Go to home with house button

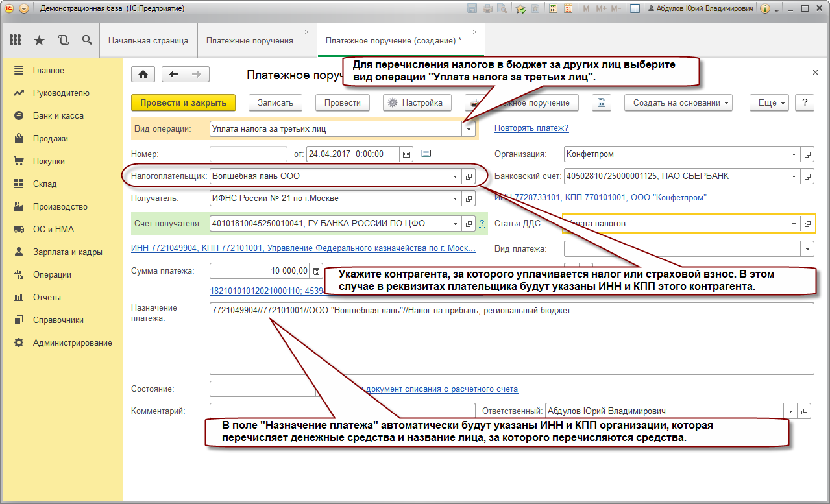pos(143,75)
